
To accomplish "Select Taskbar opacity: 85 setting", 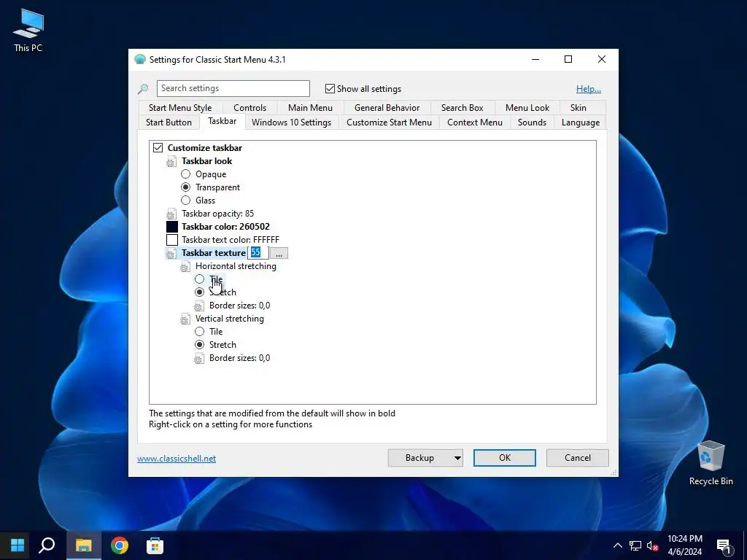I will pos(217,214).
